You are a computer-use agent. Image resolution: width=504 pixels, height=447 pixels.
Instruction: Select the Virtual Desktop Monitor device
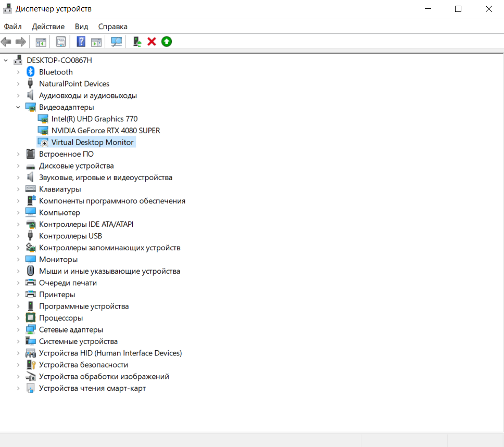pyautogui.click(x=92, y=143)
